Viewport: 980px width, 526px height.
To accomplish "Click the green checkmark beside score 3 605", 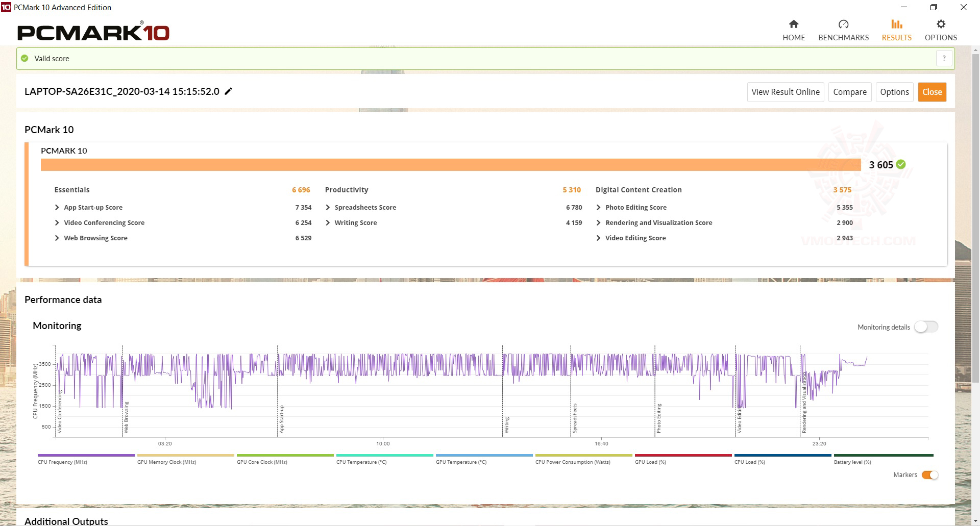I will pyautogui.click(x=901, y=164).
